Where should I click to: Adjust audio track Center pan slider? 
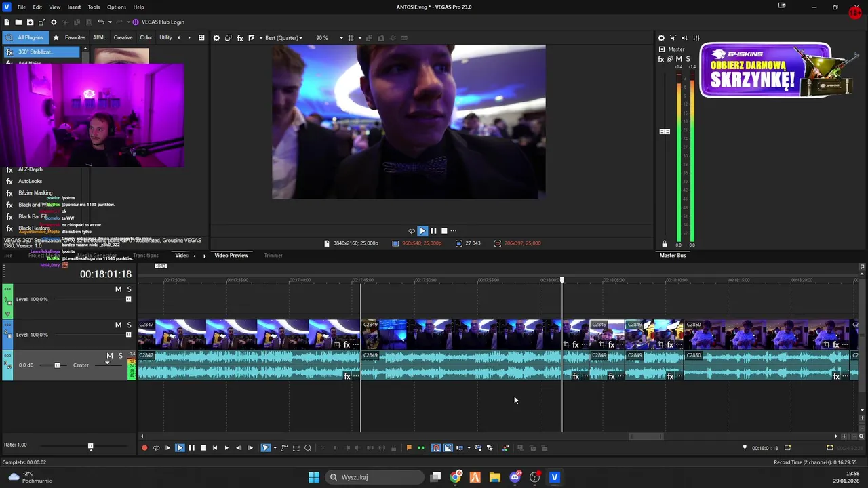(x=106, y=364)
